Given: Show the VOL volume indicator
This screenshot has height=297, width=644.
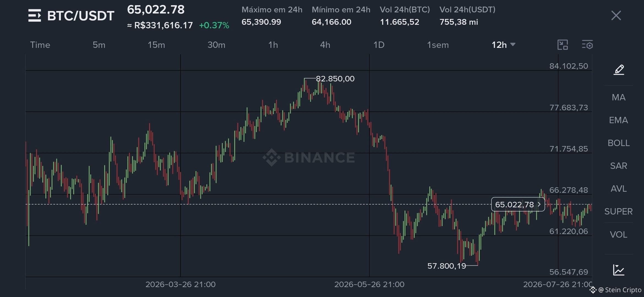Looking at the screenshot, I should click(x=619, y=235).
